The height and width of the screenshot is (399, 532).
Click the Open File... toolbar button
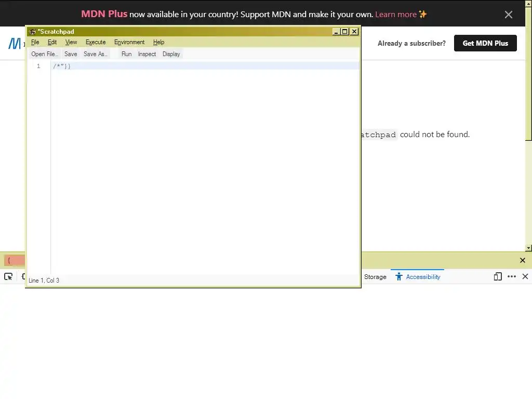point(45,54)
